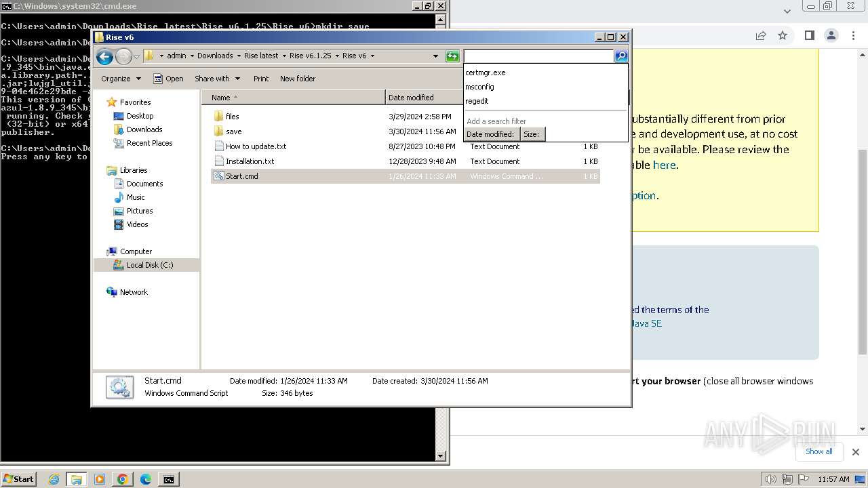This screenshot has height=488, width=868.
Task: Open Music library
Action: pos(136,197)
